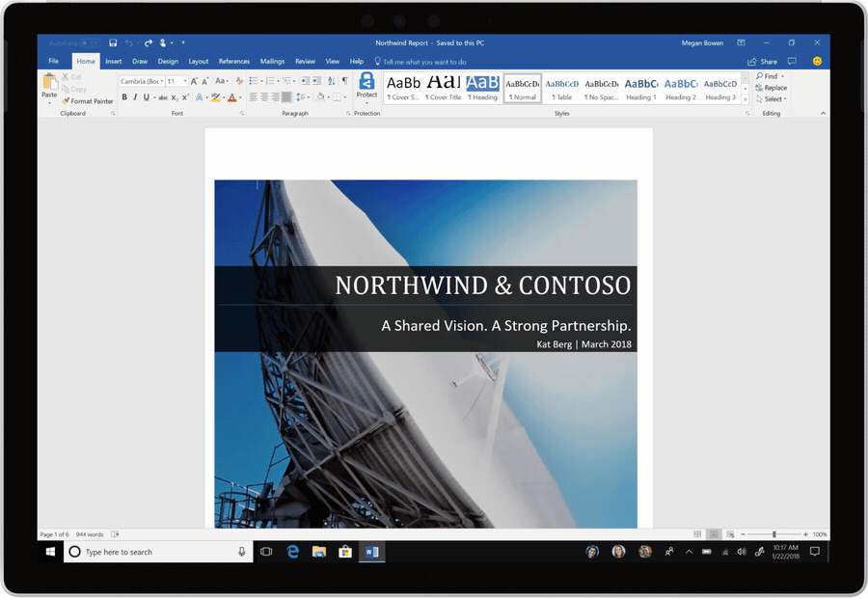868x599 pixels.
Task: Click the Share button
Action: (x=762, y=62)
